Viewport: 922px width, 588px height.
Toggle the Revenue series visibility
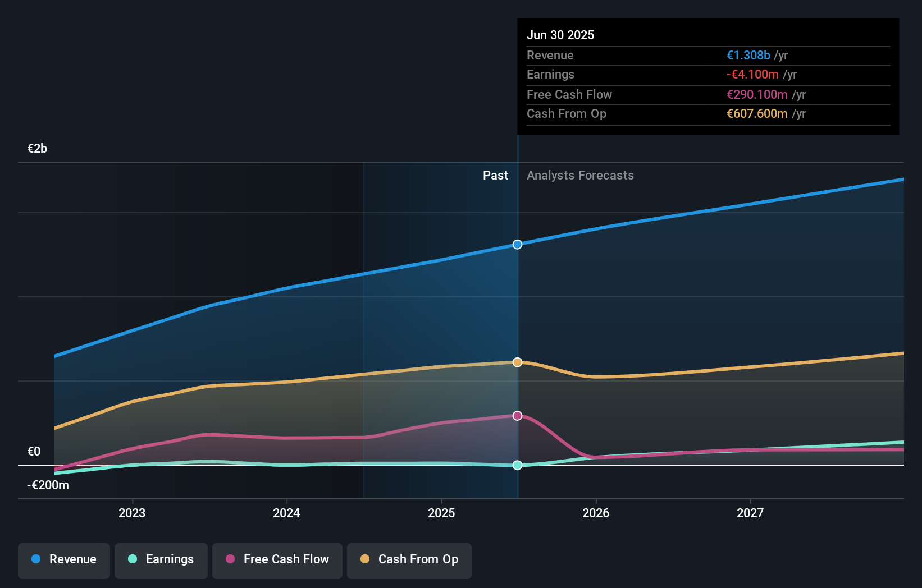63,559
